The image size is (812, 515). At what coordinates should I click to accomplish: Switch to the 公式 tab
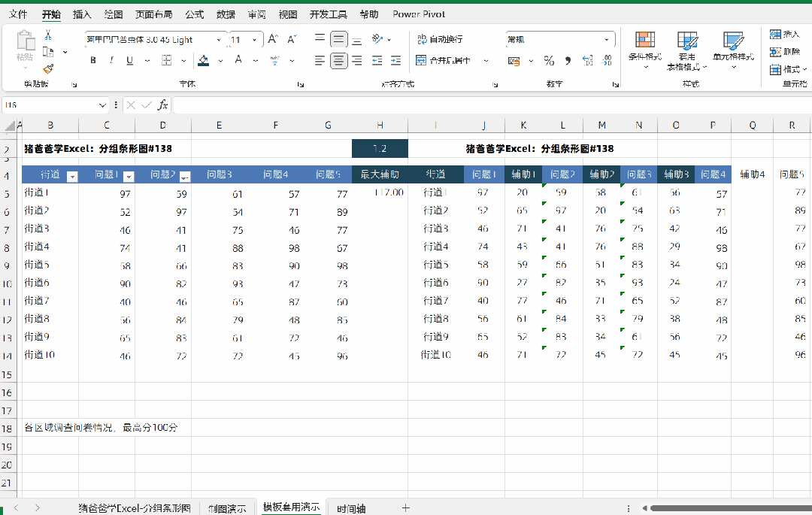(195, 14)
